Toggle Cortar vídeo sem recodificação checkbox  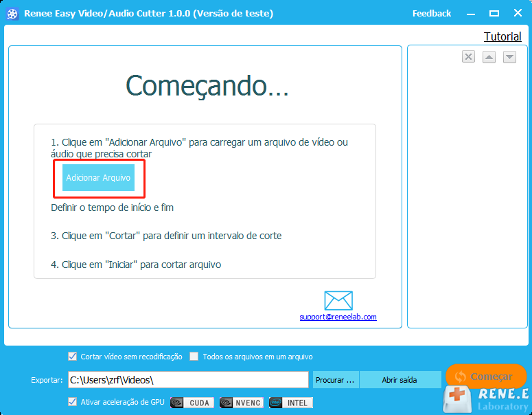click(x=72, y=356)
